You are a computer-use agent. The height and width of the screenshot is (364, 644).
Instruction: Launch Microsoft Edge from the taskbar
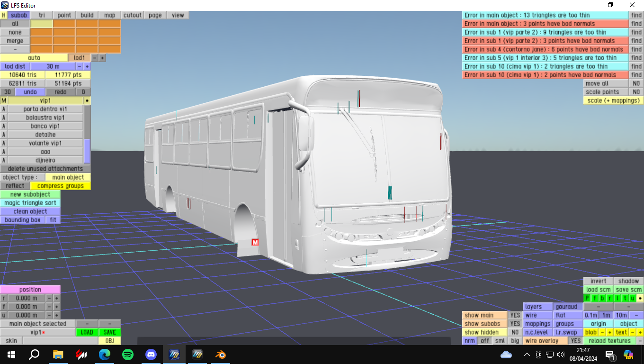coord(104,355)
